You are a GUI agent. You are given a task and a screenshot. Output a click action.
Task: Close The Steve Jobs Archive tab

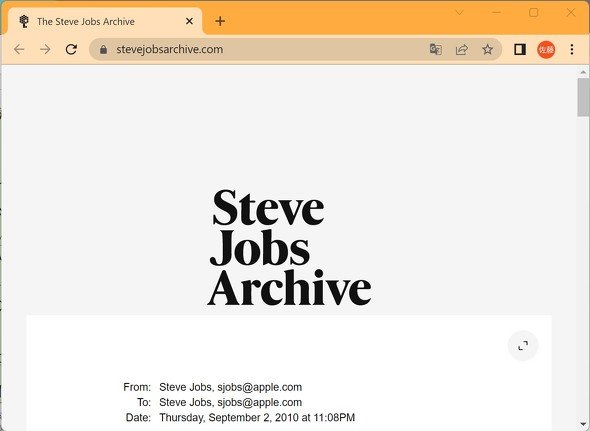click(189, 21)
